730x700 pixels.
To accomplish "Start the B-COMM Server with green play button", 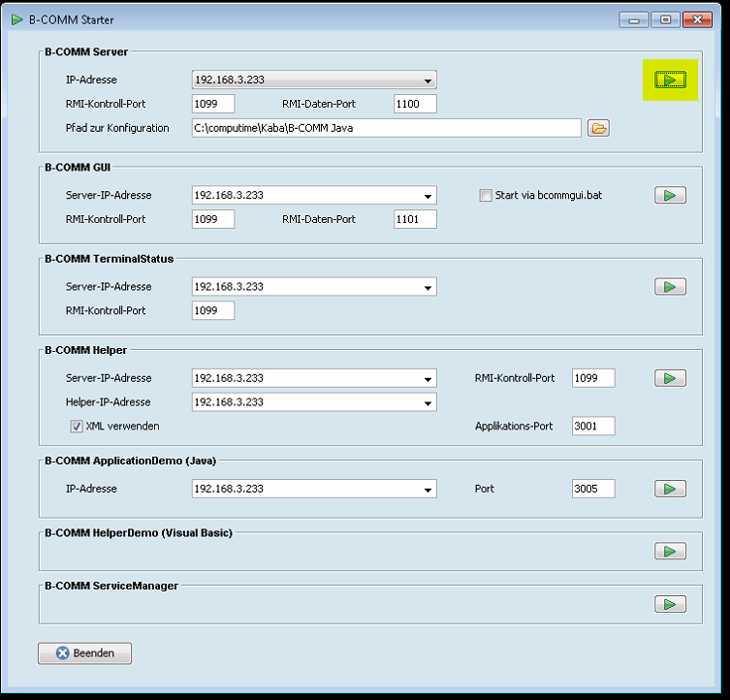I will tap(670, 80).
